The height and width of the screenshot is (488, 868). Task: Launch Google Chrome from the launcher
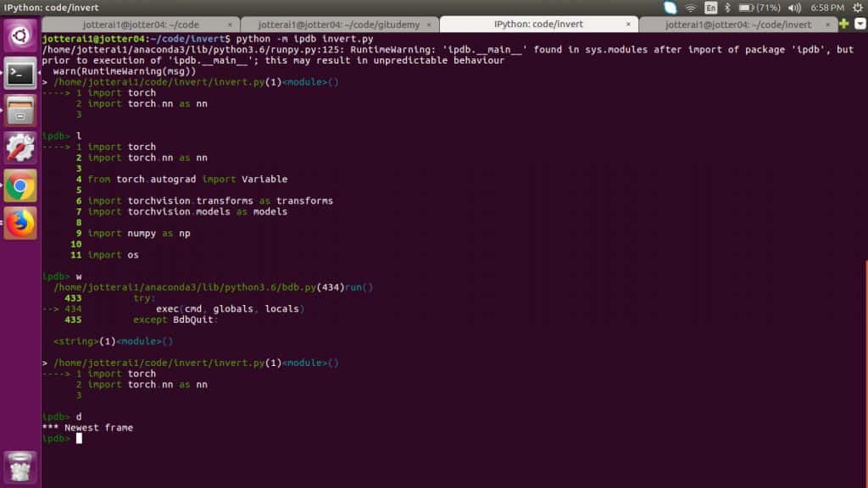(x=20, y=186)
